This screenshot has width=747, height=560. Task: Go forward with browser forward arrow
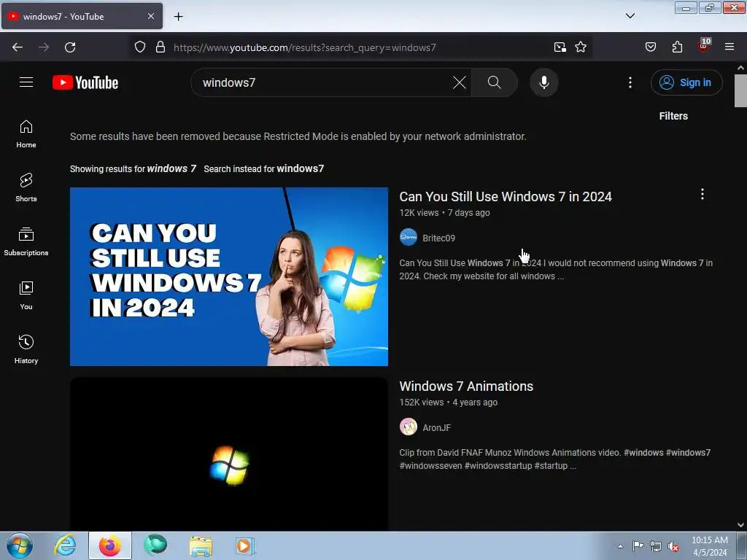(44, 47)
